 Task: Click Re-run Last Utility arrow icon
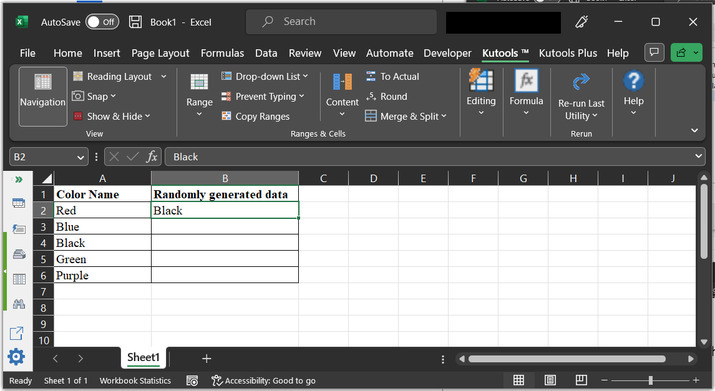581,82
